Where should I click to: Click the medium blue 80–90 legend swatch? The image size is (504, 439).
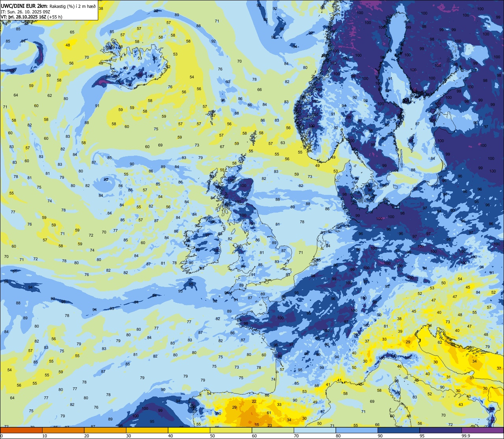click(x=357, y=430)
